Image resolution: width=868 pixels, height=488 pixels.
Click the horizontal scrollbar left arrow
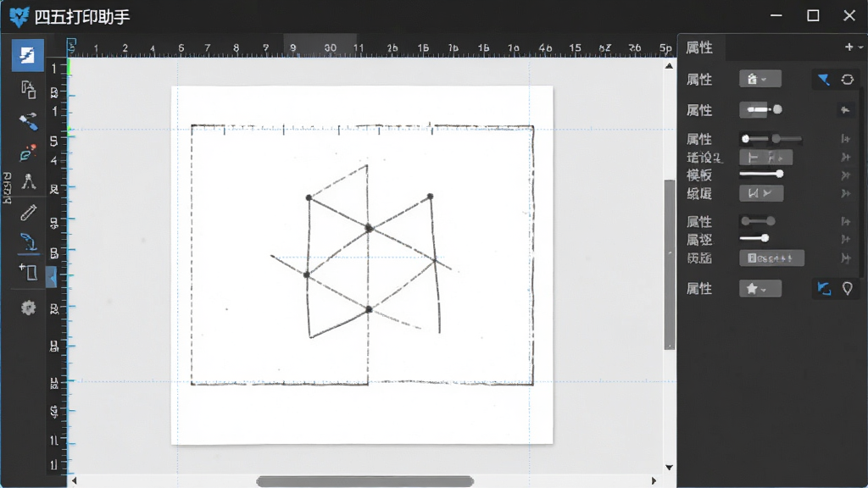click(75, 481)
